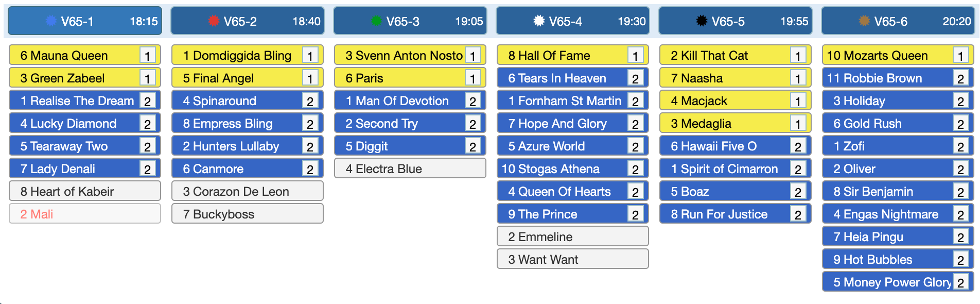Click the white star icon of V65-4
Image resolution: width=980 pixels, height=304 pixels.
click(x=539, y=21)
